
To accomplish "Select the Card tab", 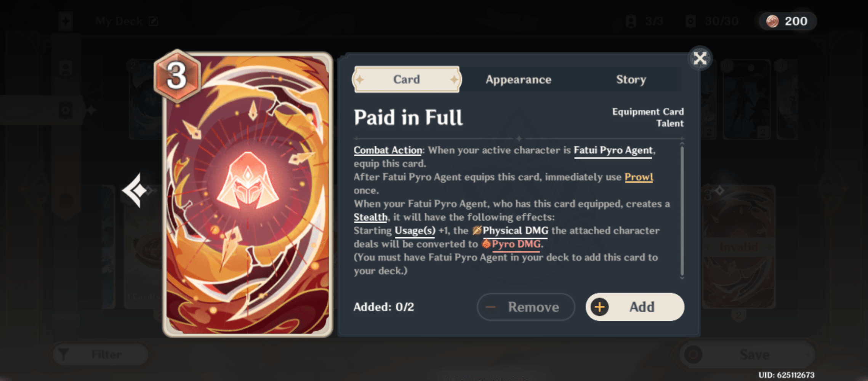I will click(x=406, y=80).
